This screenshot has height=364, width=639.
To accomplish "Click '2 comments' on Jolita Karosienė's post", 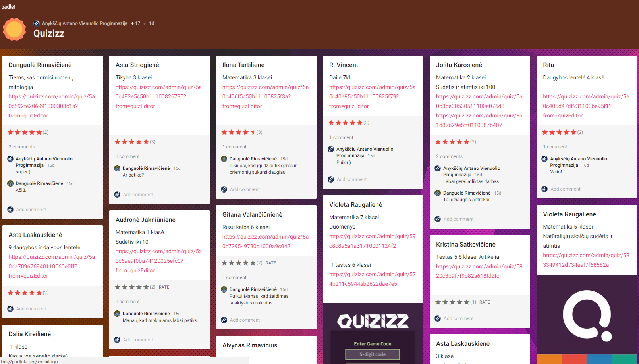I will pos(449,156).
